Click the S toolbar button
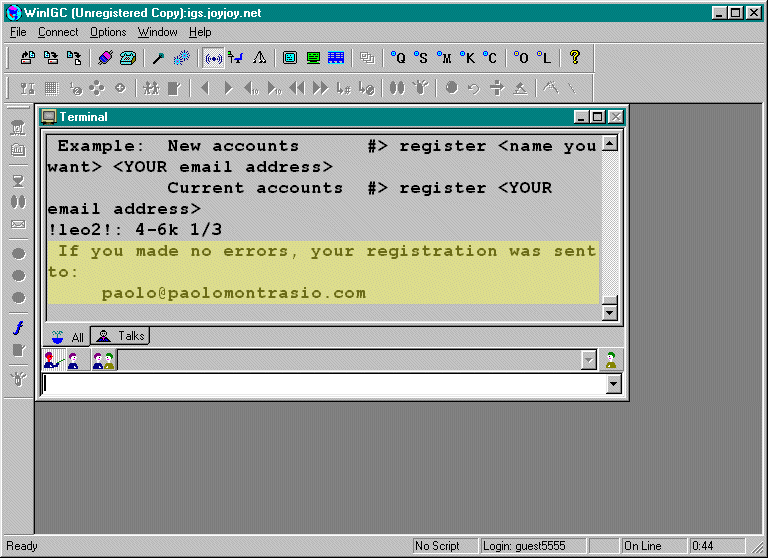 (x=421, y=58)
